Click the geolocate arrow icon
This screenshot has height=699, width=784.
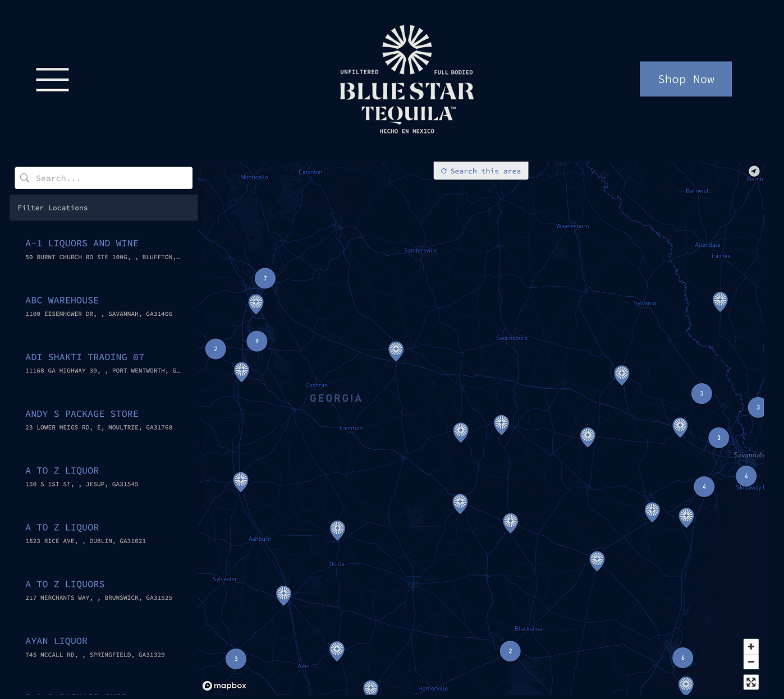[x=754, y=171]
